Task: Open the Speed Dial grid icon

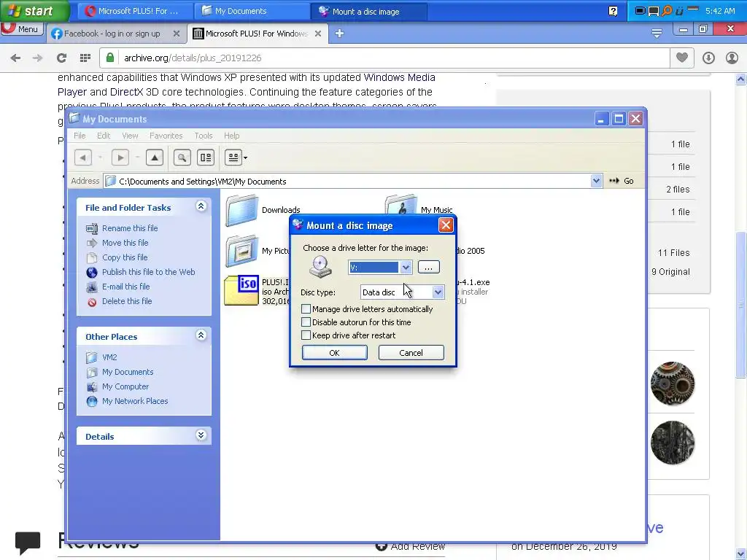Action: (85, 58)
